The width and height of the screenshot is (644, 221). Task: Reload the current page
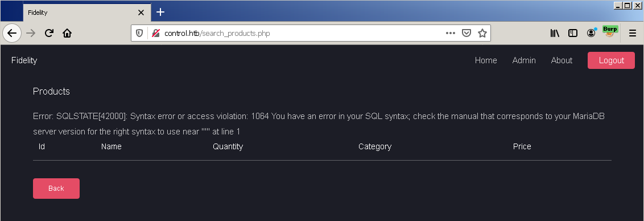coord(49,34)
